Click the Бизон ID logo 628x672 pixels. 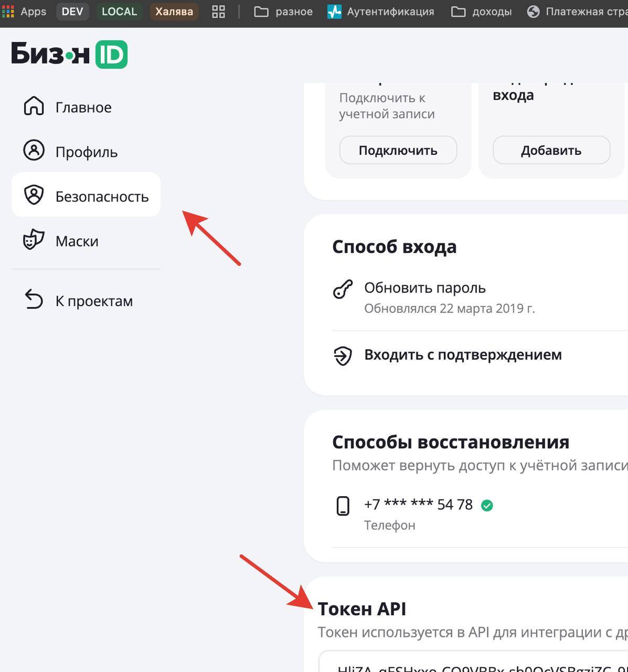pyautogui.click(x=69, y=54)
